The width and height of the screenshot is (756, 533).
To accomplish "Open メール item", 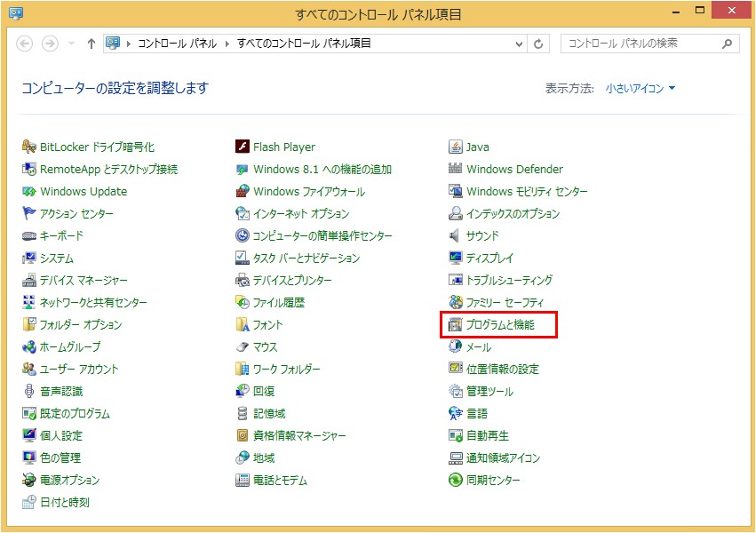I will 470,346.
